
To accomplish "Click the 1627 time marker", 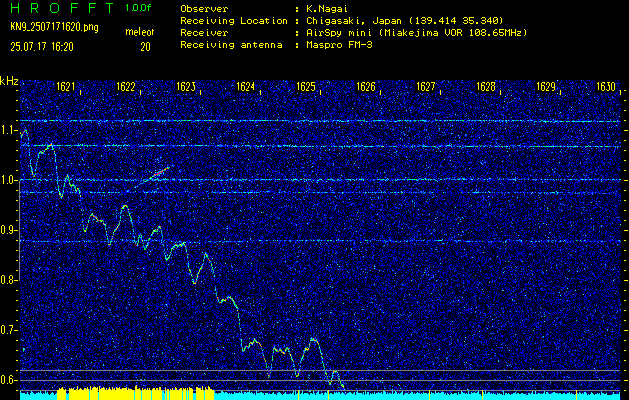I will 426,87.
